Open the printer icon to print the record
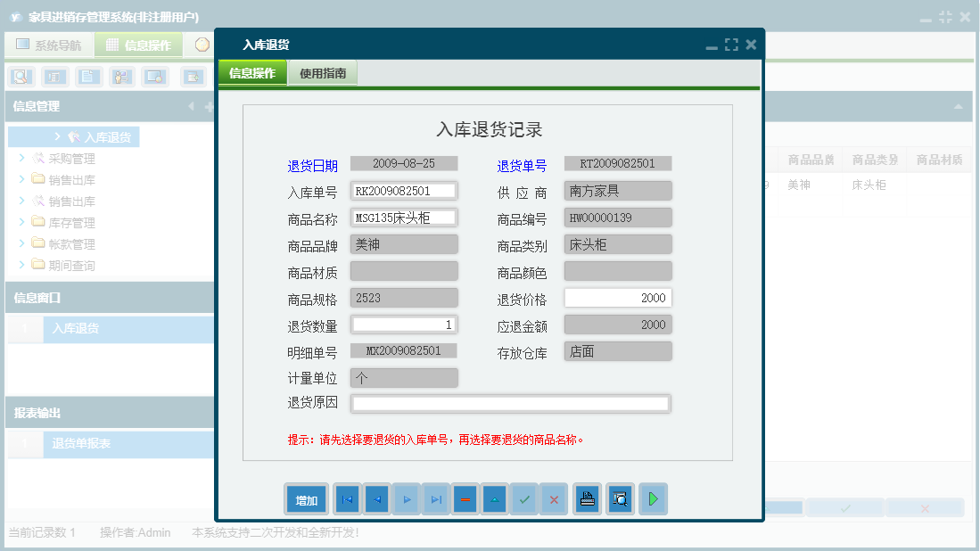This screenshot has height=551, width=980. click(x=587, y=498)
